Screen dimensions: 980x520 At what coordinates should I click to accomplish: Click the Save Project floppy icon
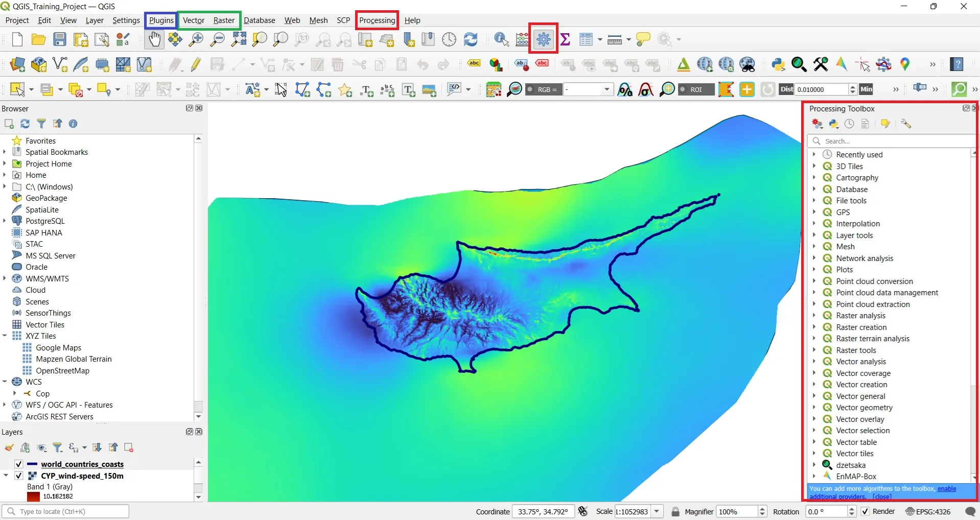coord(60,39)
